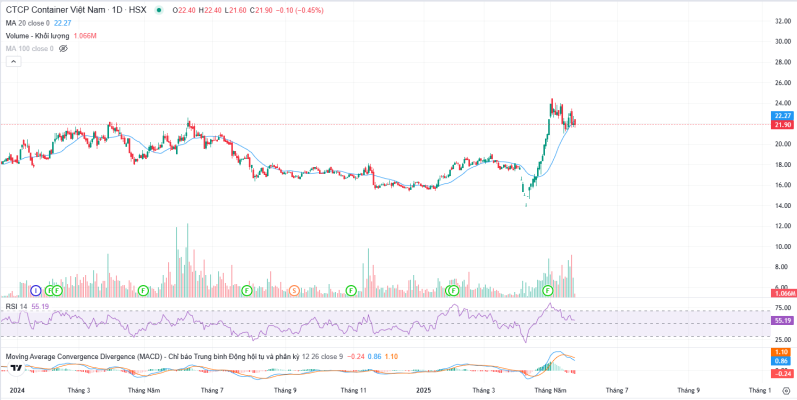Click the blue 0.86 MACD axis label

pyautogui.click(x=783, y=361)
